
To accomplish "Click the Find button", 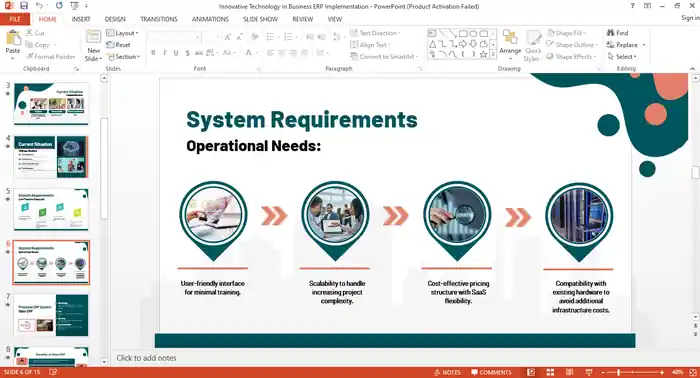I will [x=617, y=33].
